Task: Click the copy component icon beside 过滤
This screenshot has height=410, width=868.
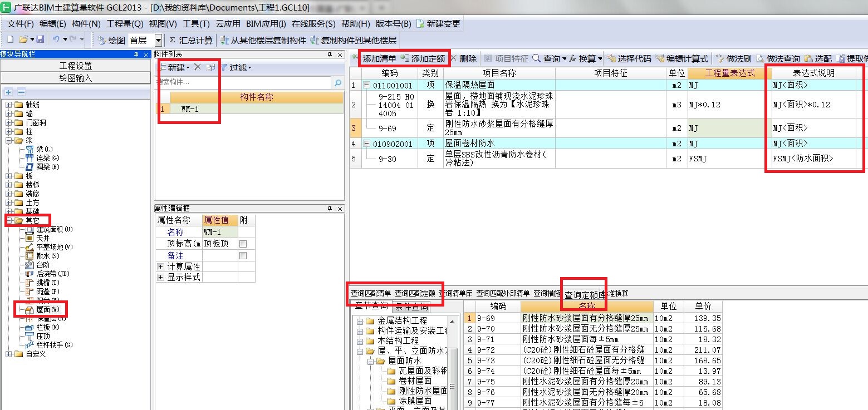Action: coord(210,67)
